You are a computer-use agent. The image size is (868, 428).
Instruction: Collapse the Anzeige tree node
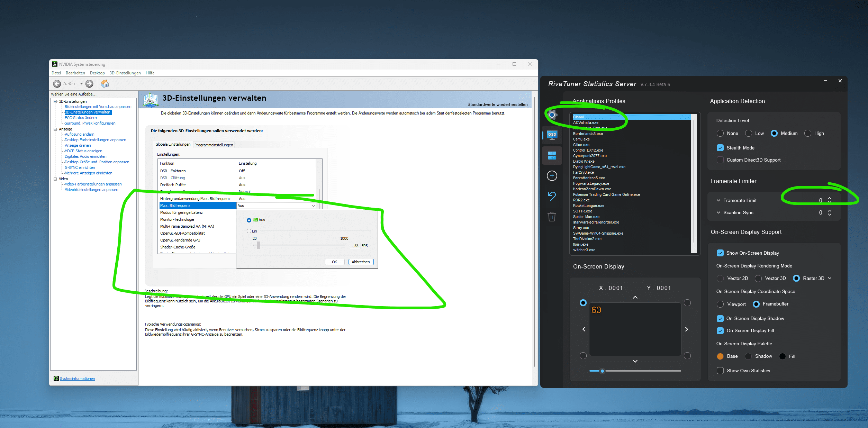tap(55, 129)
